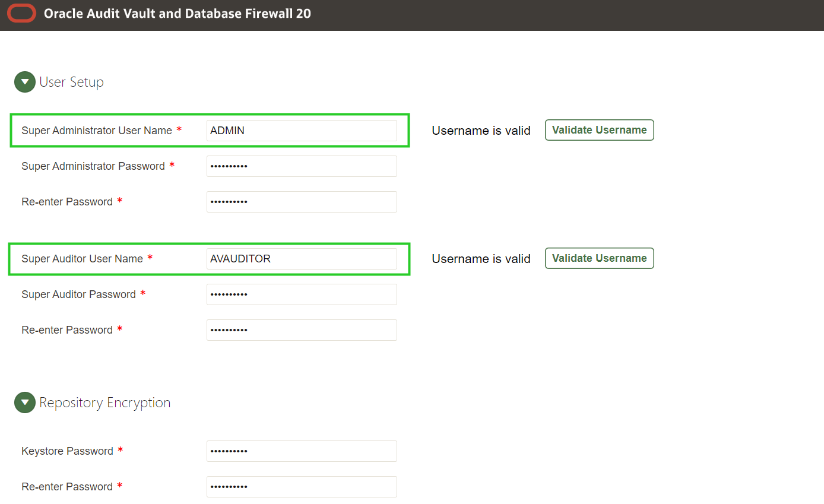Click the green disclosure arrow beside User Setup
Screen dimensions: 824x504
click(24, 81)
